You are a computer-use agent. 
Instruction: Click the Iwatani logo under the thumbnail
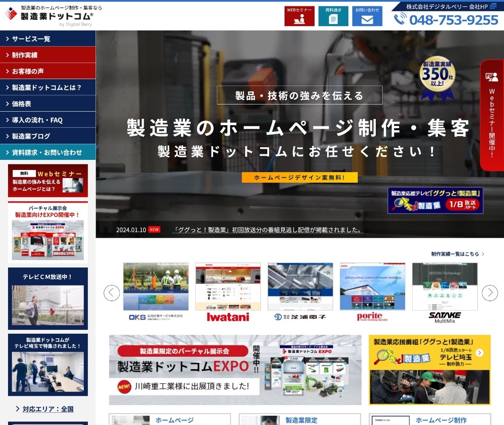(228, 317)
